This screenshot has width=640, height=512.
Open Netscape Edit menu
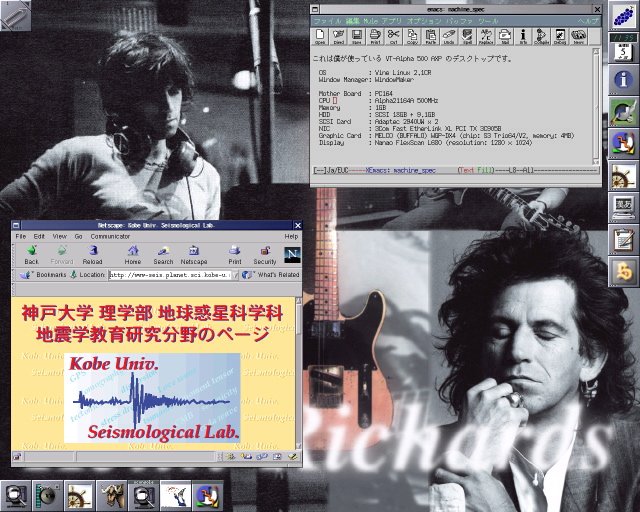coord(39,236)
